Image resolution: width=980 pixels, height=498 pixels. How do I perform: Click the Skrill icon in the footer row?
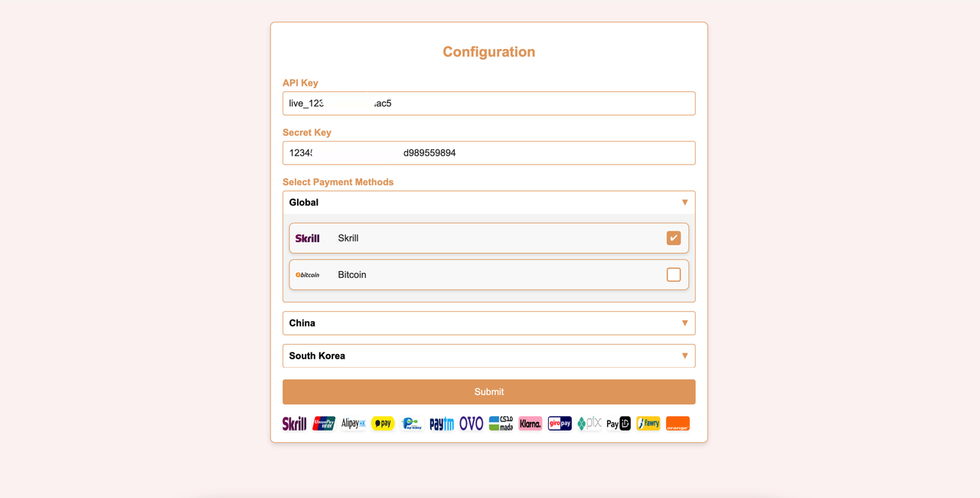294,423
